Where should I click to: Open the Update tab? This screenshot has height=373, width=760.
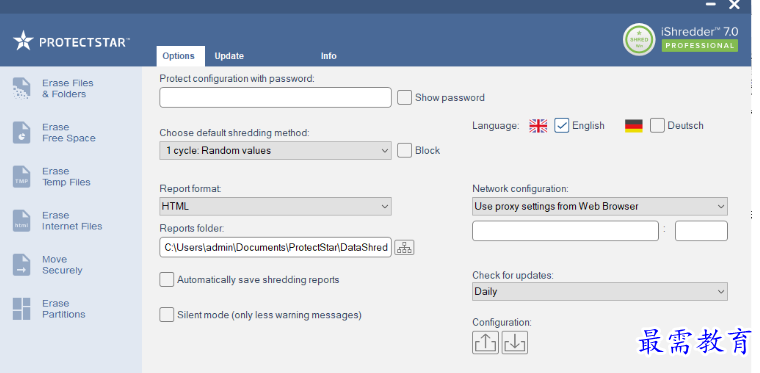pyautogui.click(x=229, y=56)
